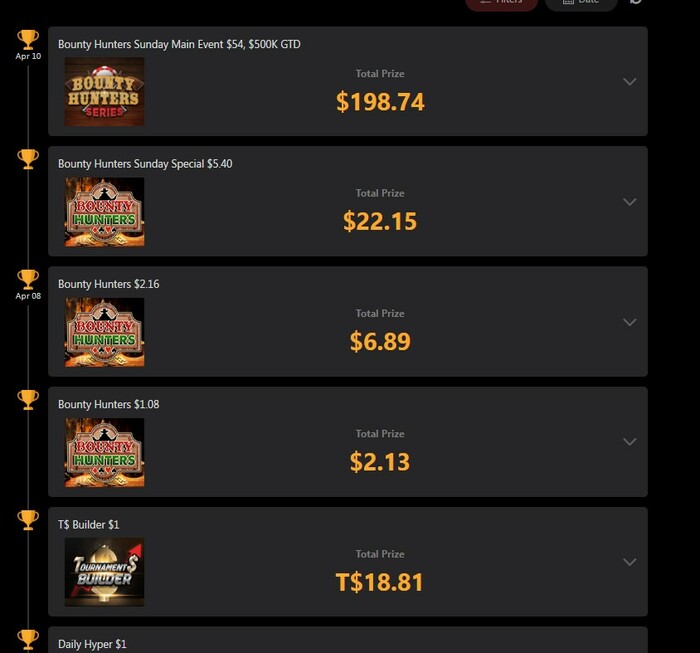Click the Apr 10 trophy icon

[28, 40]
